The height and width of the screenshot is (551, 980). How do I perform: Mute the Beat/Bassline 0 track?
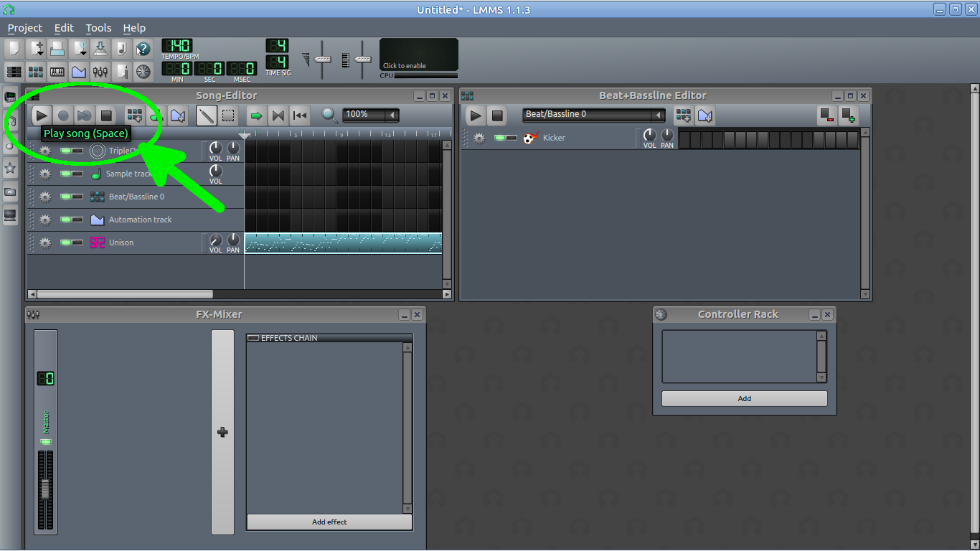click(66, 197)
